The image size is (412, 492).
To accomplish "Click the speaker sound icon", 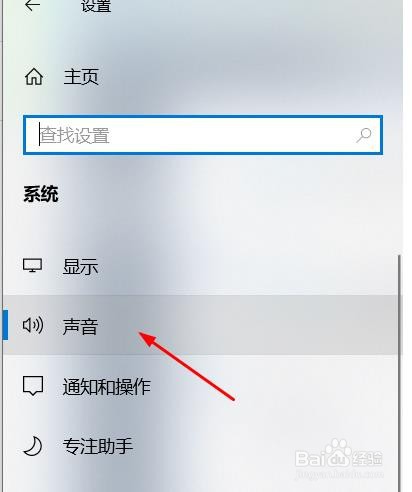I will [33, 325].
